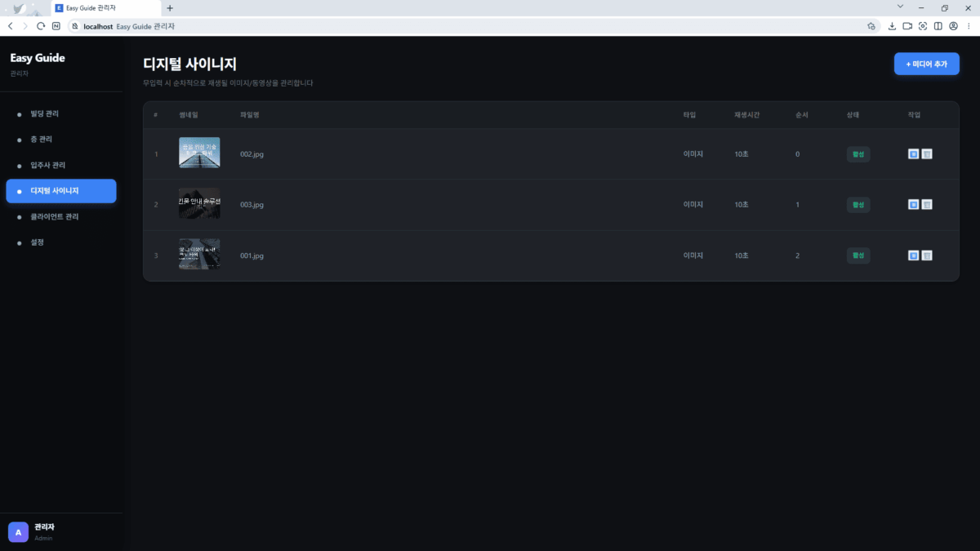Click the edit icon for 002.jpg

[913, 153]
